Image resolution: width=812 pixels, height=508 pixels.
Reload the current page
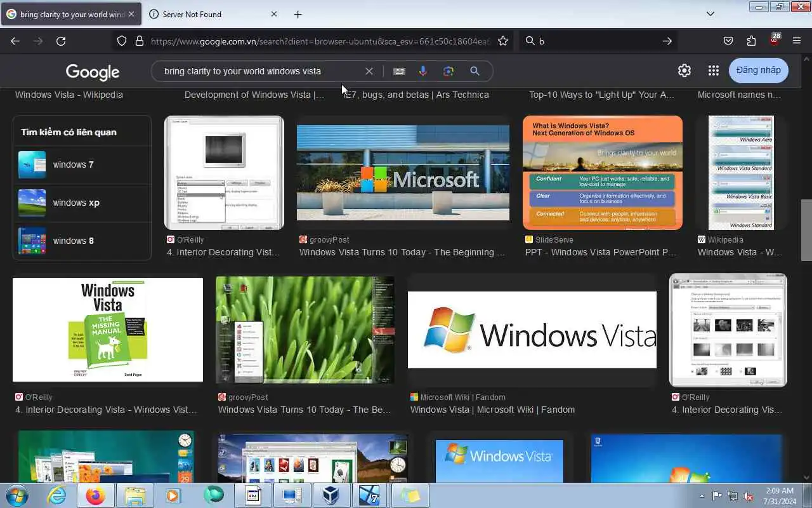pos(61,41)
